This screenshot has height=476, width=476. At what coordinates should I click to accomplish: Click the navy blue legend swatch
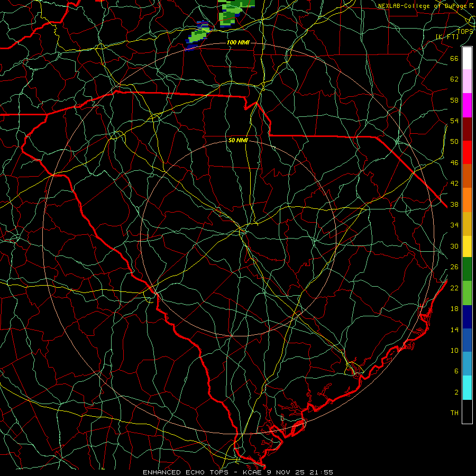pos(467,317)
